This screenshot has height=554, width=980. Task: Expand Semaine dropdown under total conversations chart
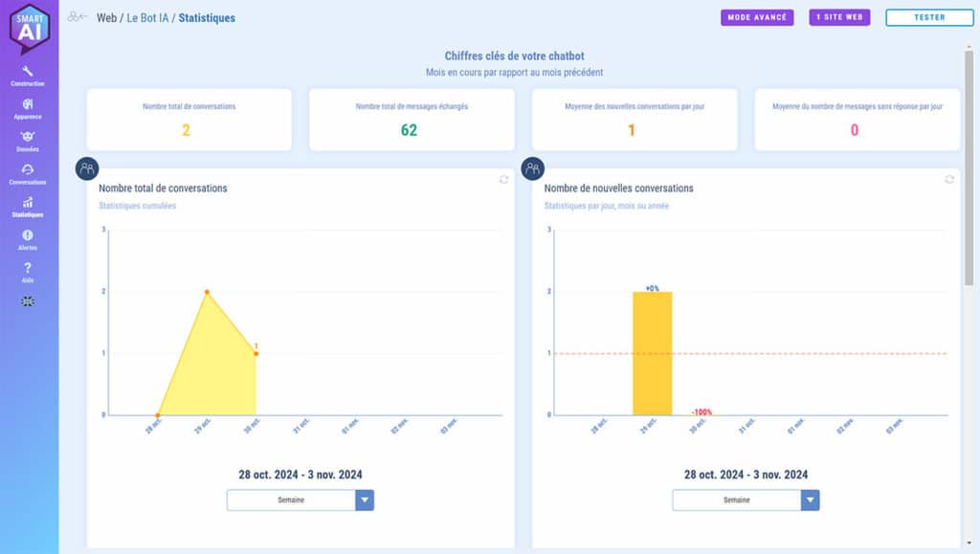click(364, 500)
